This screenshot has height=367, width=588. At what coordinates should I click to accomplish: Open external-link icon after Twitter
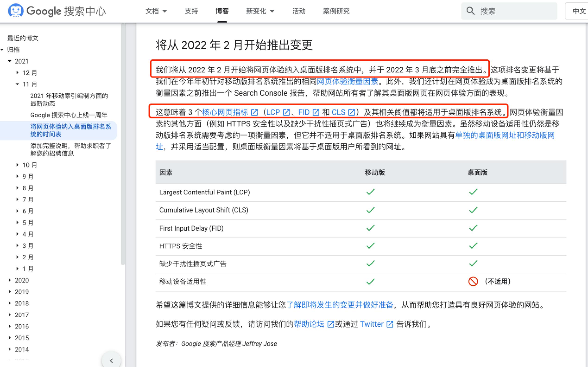pos(390,324)
